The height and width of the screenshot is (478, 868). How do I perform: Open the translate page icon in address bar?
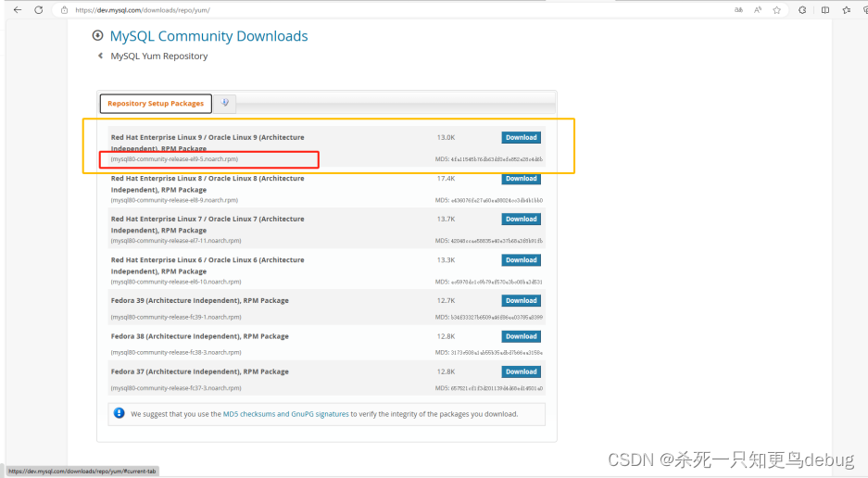[x=738, y=10]
